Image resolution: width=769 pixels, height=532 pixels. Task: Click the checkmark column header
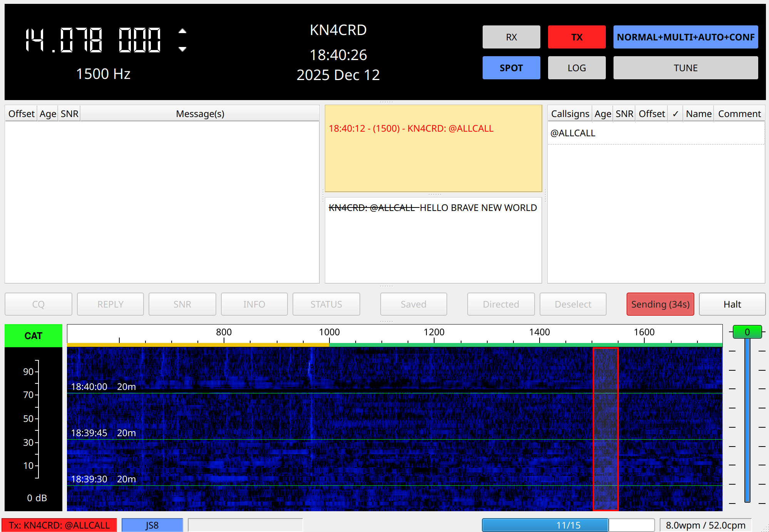tap(675, 114)
